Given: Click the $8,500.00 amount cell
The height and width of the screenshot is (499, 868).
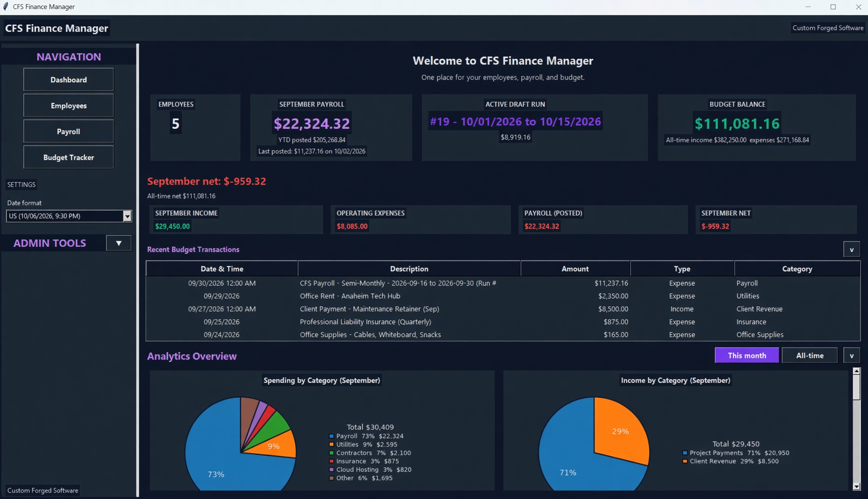Looking at the screenshot, I should tap(613, 309).
